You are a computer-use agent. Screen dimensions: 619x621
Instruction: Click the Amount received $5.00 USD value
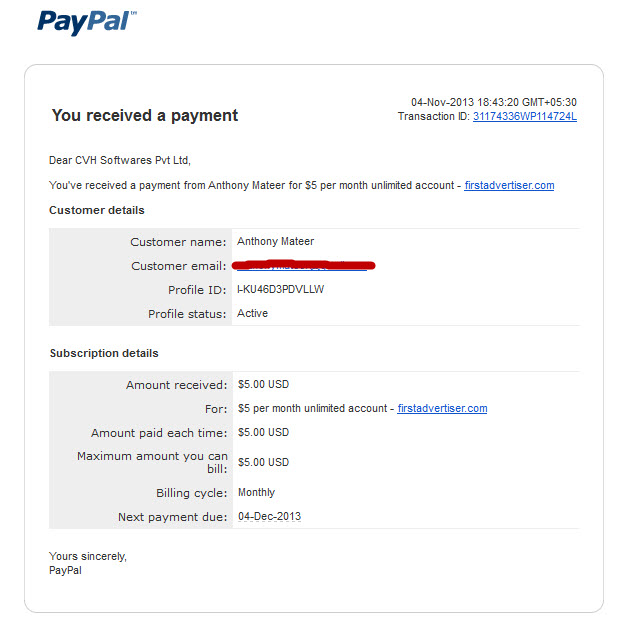(263, 384)
